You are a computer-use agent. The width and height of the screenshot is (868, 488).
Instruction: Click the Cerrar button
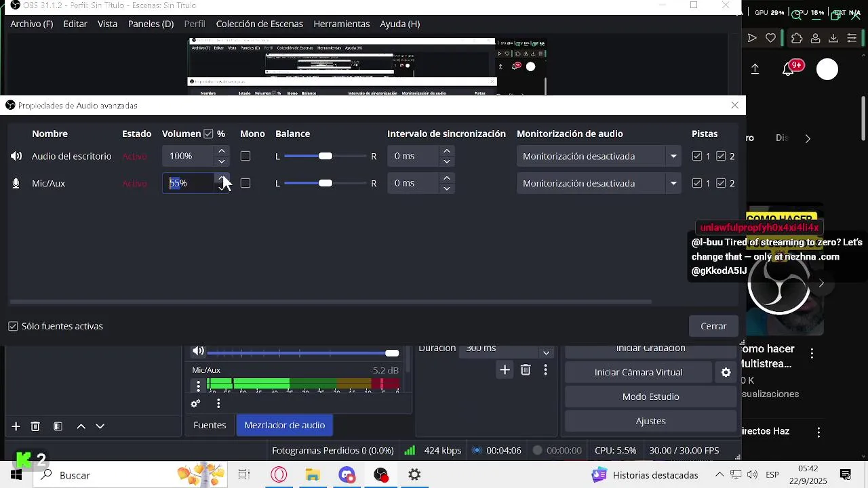tap(713, 327)
